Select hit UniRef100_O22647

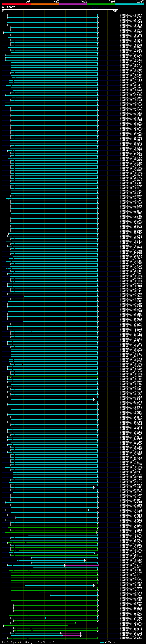tap(131, 72)
